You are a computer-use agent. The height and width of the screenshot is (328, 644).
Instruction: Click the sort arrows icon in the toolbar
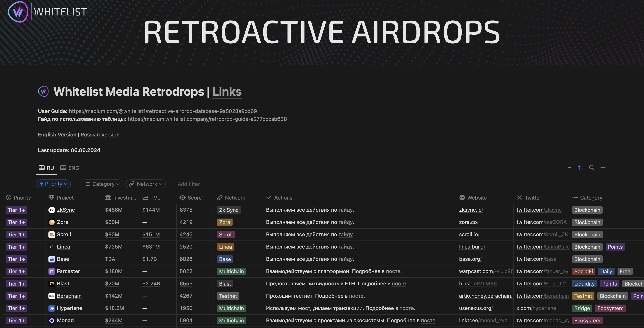click(580, 168)
